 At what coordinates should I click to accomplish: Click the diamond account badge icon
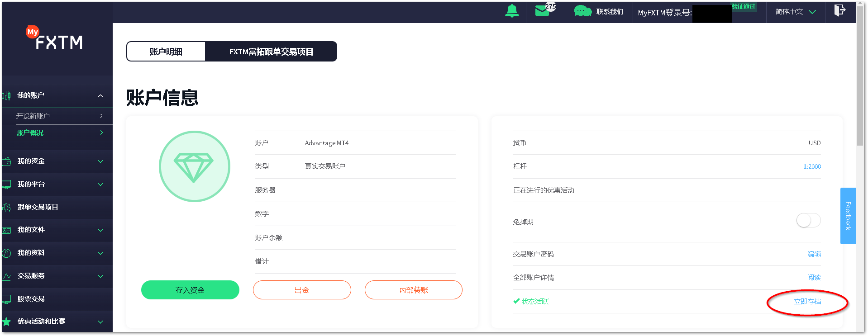coord(195,166)
